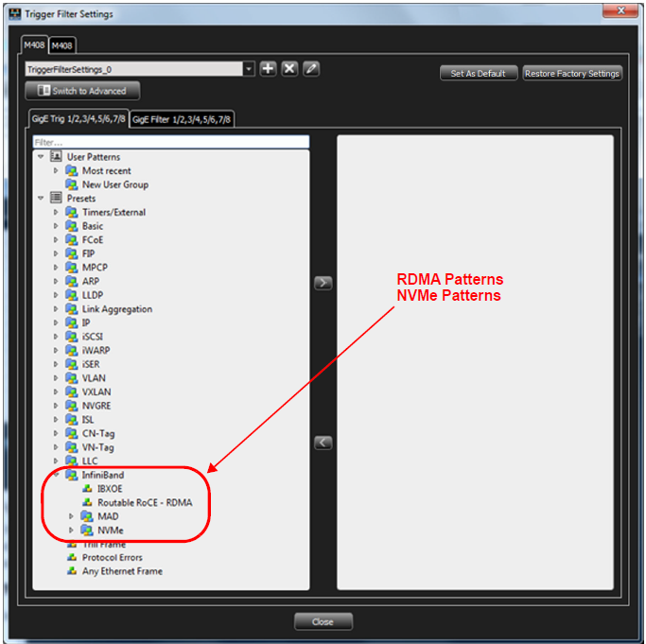This screenshot has width=646, height=644.
Task: Expand the ARP presets group
Action: (x=56, y=282)
